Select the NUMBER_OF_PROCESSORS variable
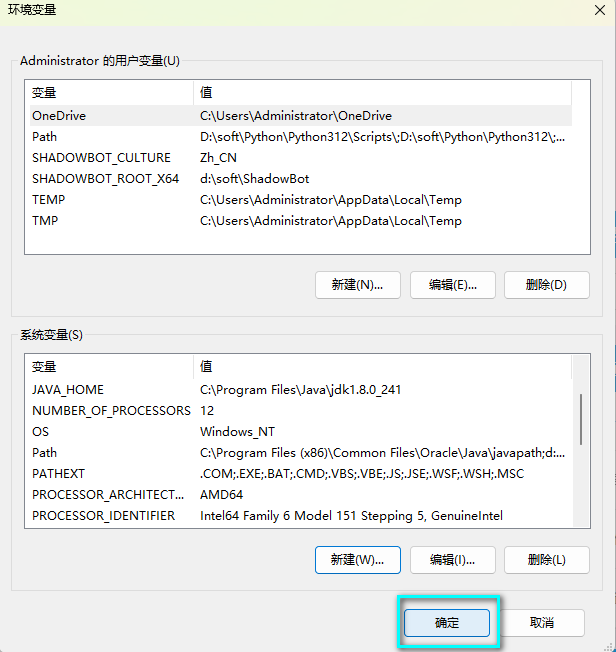The image size is (616, 652). [301, 410]
